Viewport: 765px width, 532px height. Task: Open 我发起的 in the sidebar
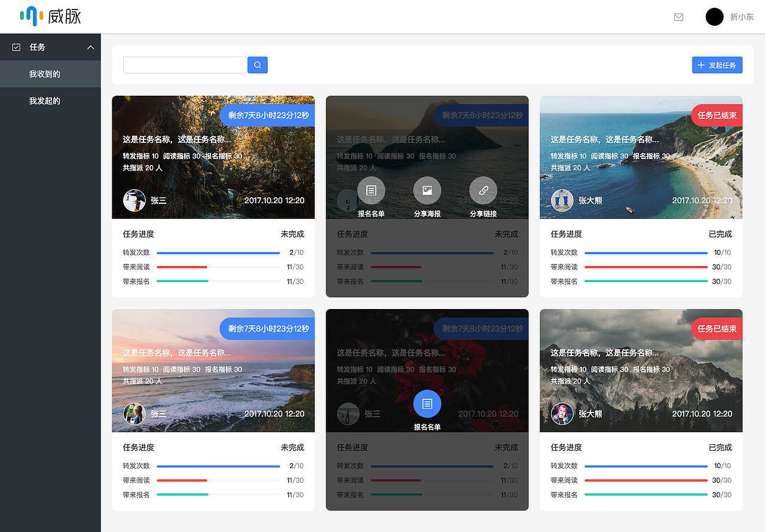[50, 101]
